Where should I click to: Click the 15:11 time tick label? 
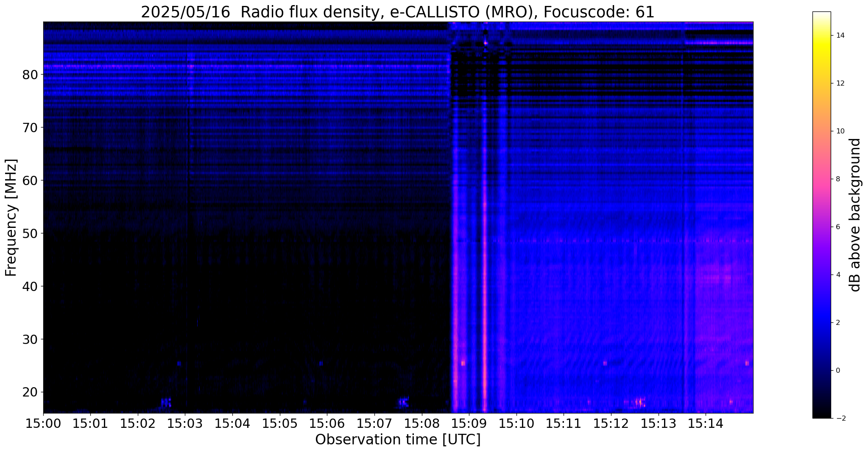pos(564,423)
